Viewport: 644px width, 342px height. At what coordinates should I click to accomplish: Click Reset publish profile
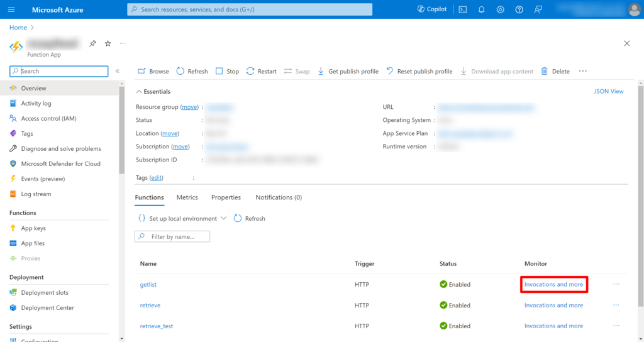(419, 71)
